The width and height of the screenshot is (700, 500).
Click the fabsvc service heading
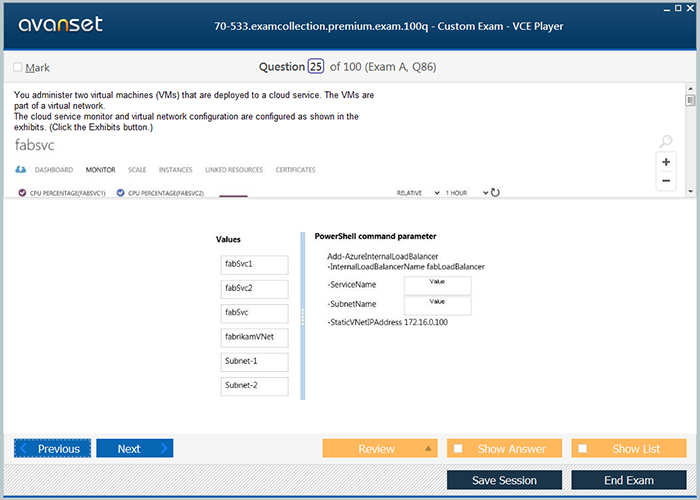pos(34,145)
